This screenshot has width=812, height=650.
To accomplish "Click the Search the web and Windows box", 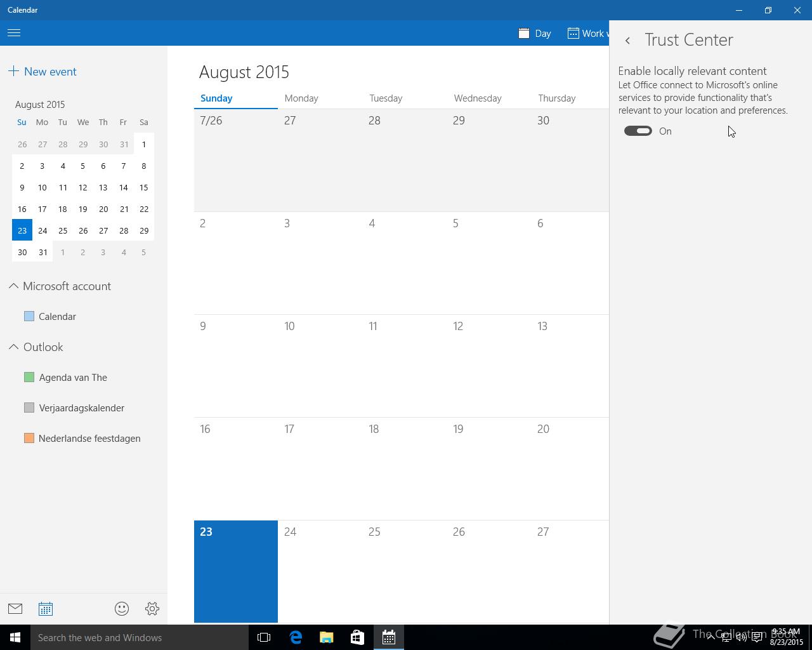I will click(140, 637).
